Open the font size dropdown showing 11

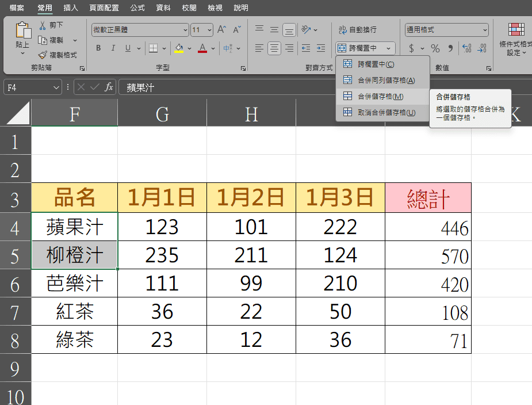click(210, 30)
